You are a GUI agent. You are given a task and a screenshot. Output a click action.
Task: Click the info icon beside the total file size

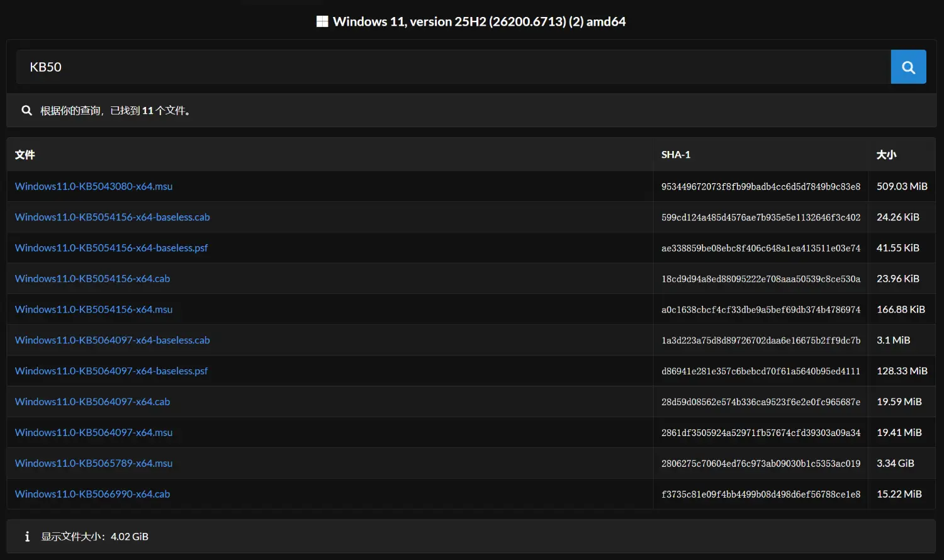[27, 537]
